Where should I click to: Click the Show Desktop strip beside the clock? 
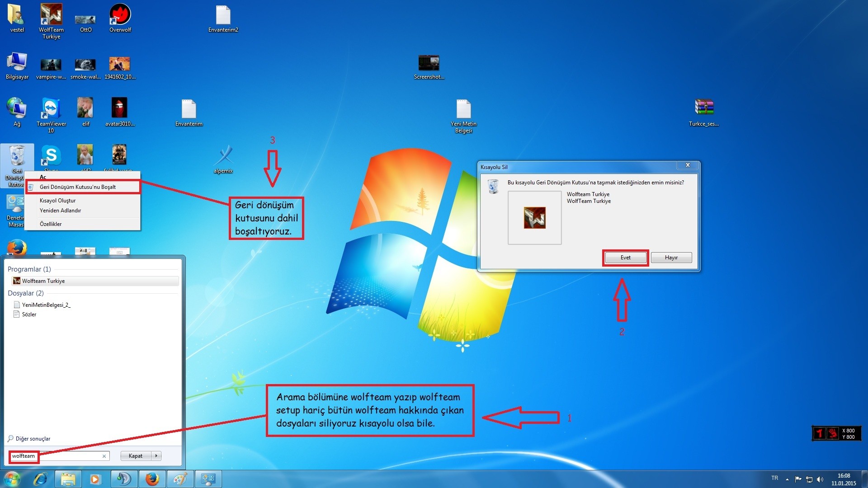[x=864, y=479]
